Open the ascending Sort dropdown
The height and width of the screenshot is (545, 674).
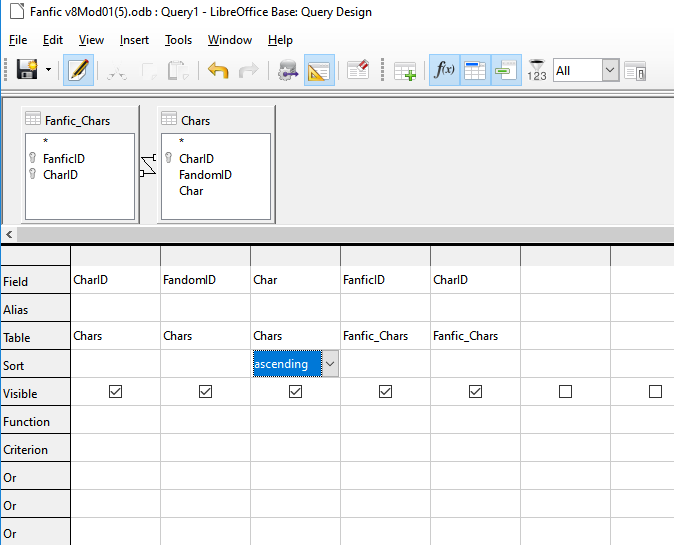pyautogui.click(x=330, y=365)
